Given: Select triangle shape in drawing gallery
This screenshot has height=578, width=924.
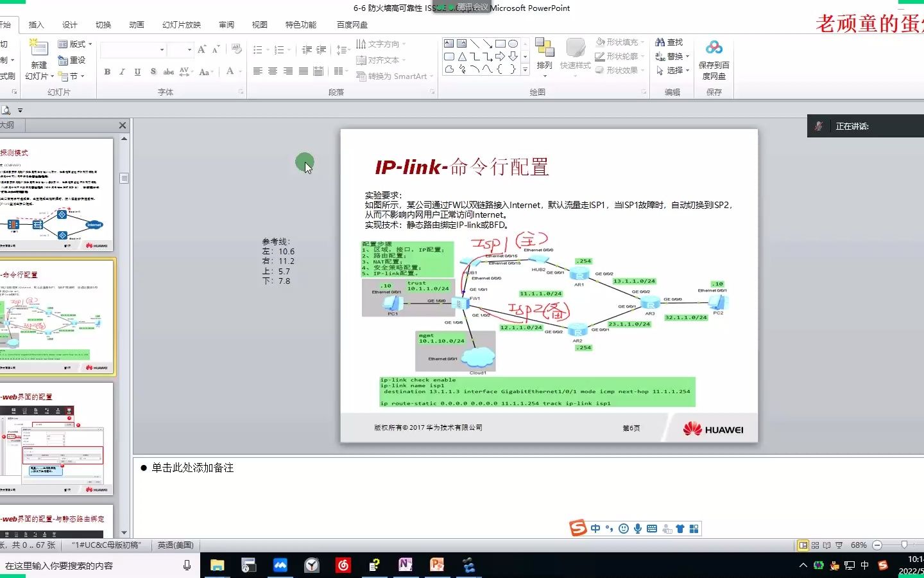Looking at the screenshot, I should point(462,57).
